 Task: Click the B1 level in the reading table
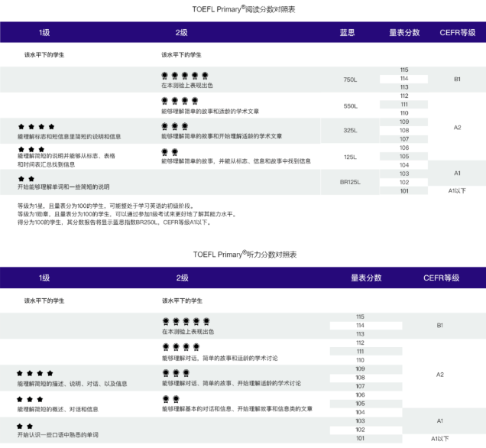click(457, 79)
